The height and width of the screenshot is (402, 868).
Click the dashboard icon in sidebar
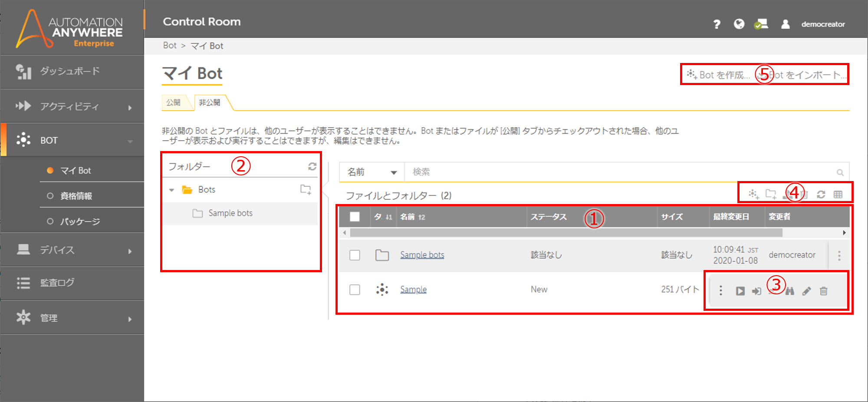[23, 72]
